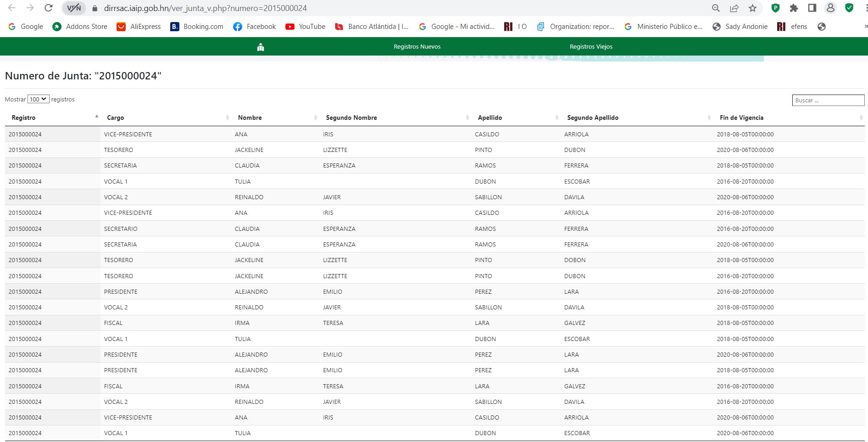Image resolution: width=868 pixels, height=442 pixels.
Task: Open the I O bookmark
Action: pos(515,27)
